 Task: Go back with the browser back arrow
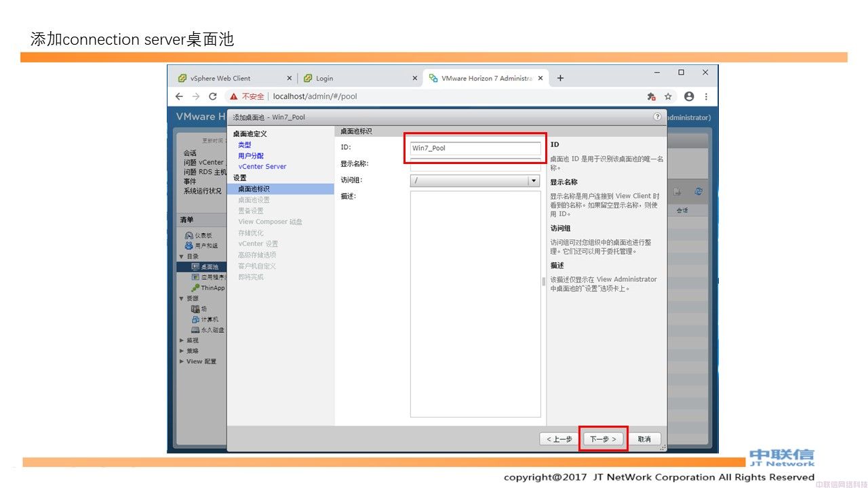click(x=179, y=96)
